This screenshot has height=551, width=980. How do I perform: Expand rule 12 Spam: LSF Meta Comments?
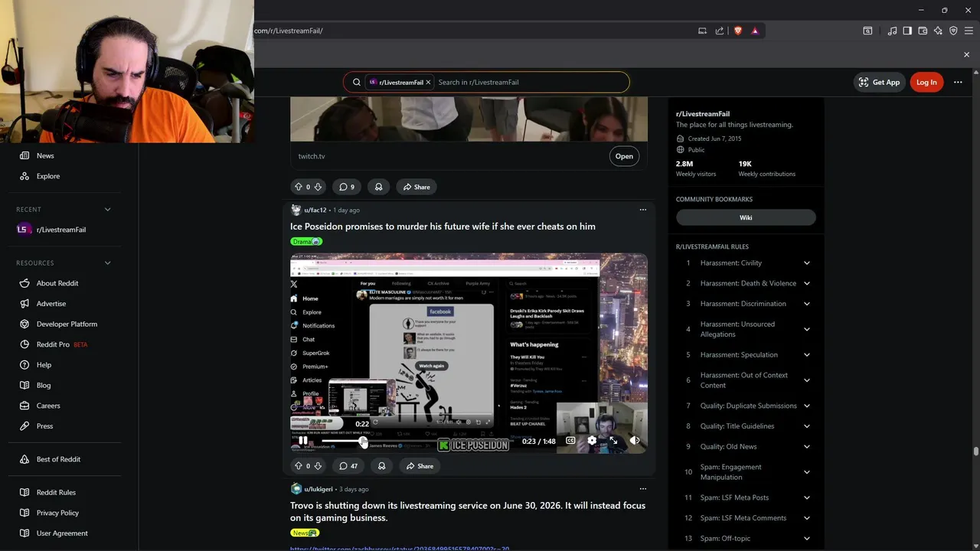(806, 518)
